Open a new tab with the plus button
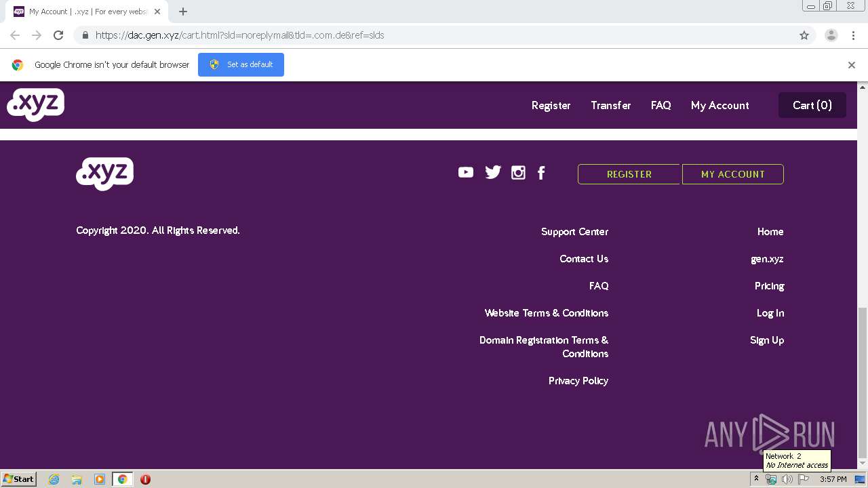The width and height of the screenshot is (868, 488). click(x=183, y=12)
